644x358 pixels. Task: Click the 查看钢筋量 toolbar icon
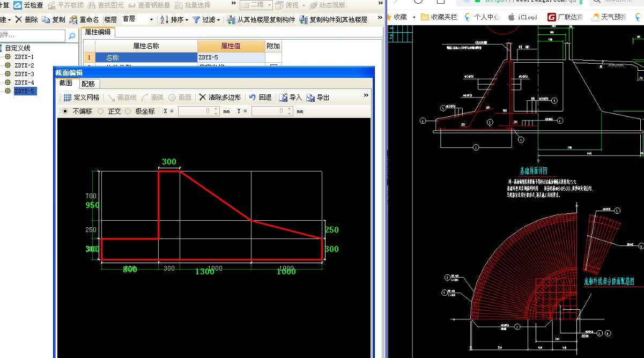tap(132, 5)
